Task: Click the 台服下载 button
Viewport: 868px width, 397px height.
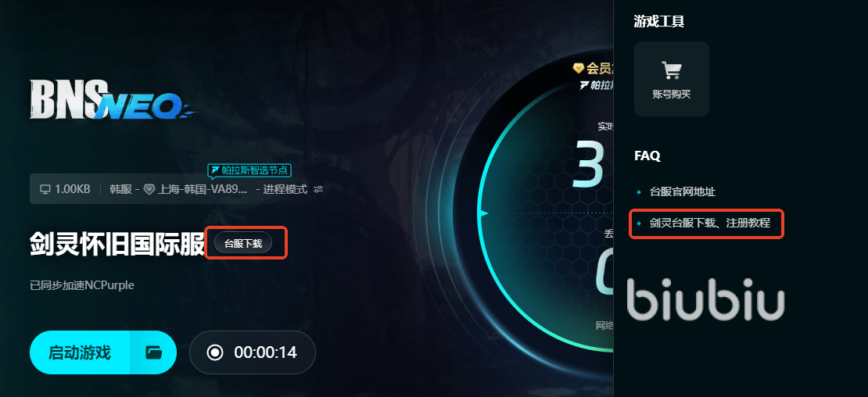Action: pyautogui.click(x=243, y=243)
